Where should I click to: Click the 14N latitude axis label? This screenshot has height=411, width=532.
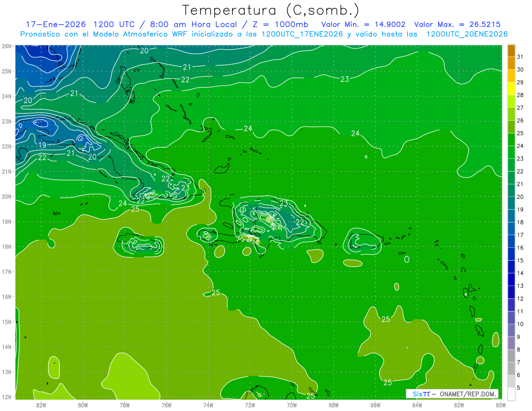(7, 347)
